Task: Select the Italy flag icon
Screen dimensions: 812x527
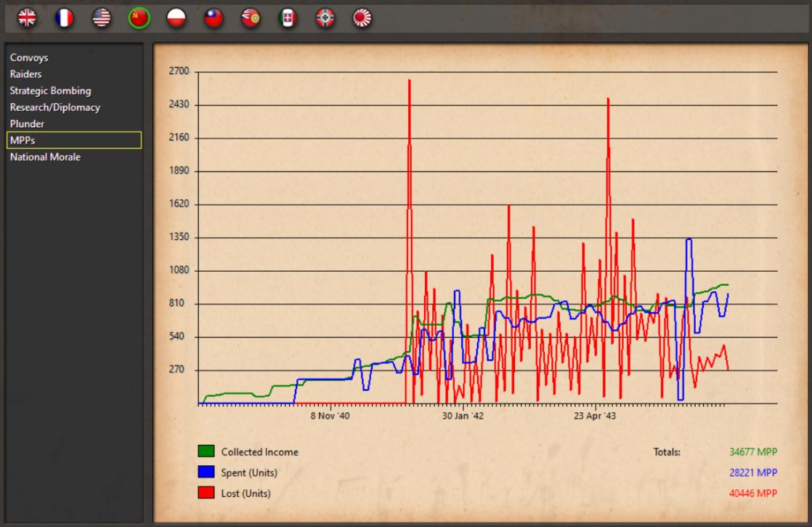Action: click(288, 17)
